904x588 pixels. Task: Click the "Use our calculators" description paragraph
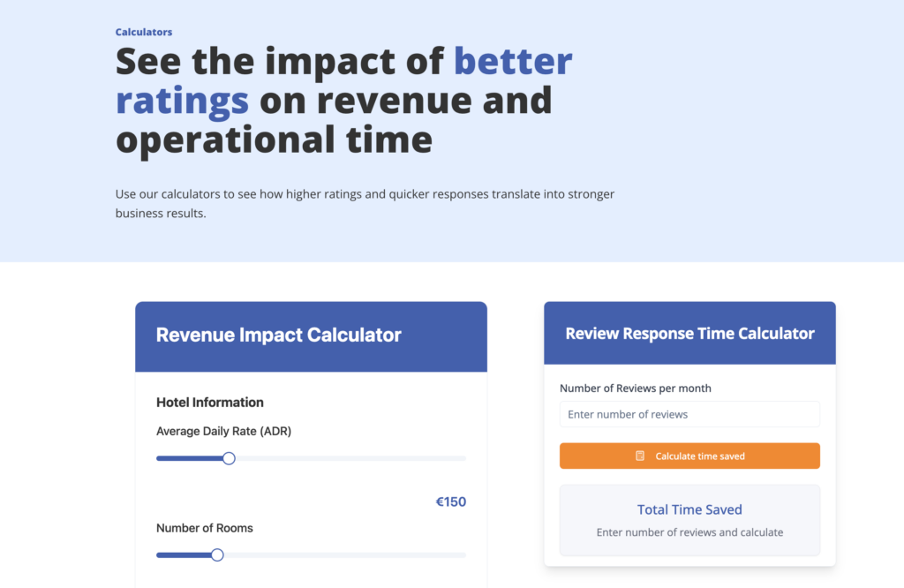(x=365, y=203)
